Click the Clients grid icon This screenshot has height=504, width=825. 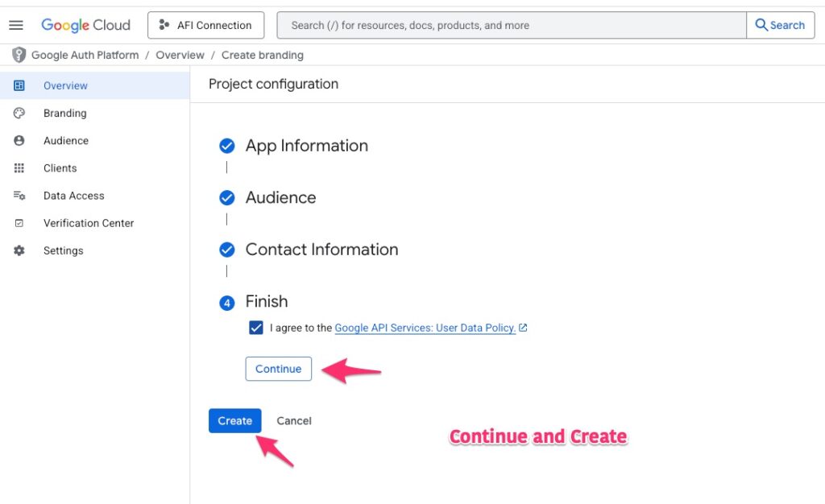tap(19, 168)
